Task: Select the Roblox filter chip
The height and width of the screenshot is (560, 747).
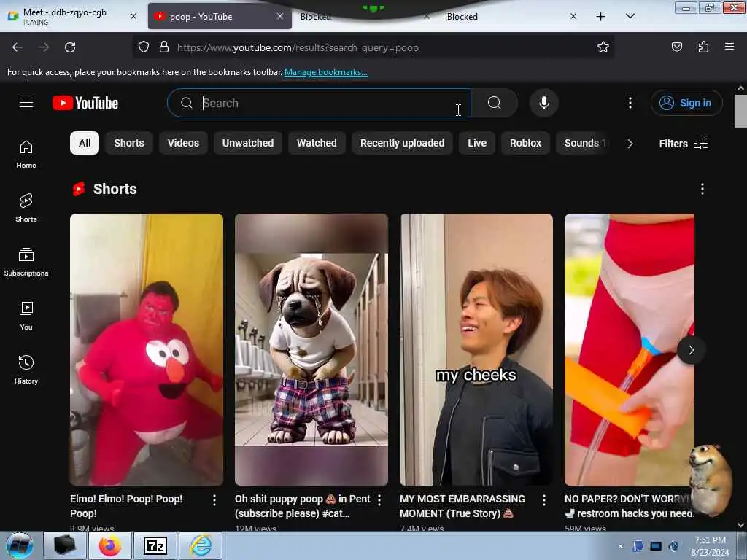Action: tap(525, 143)
